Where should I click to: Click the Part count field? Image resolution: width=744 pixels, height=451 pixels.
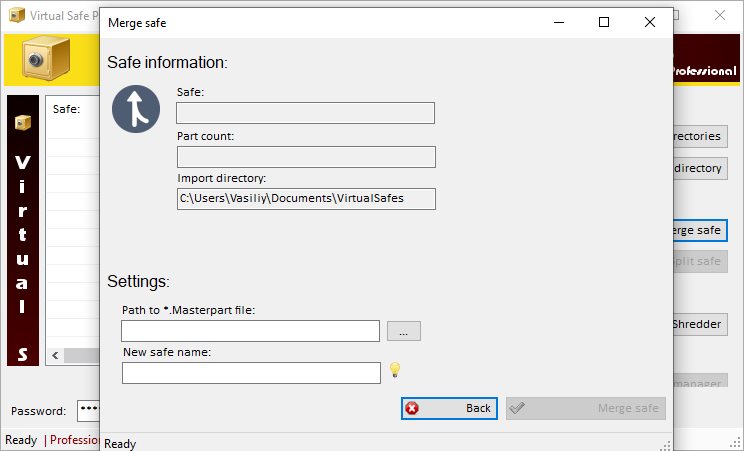[x=305, y=156]
